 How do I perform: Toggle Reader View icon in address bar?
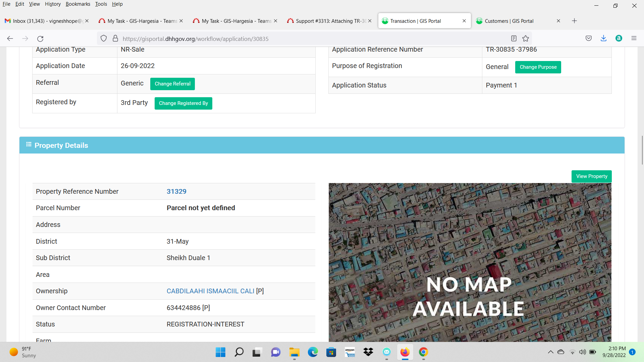(514, 39)
